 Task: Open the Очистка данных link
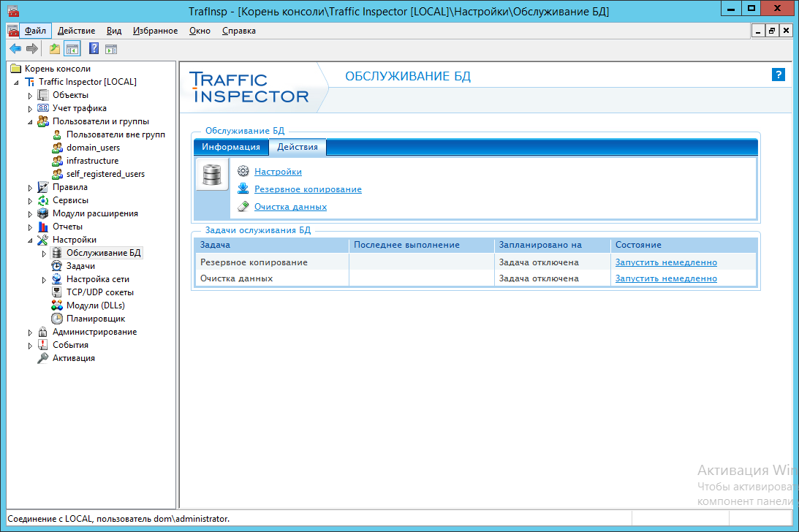(x=290, y=207)
